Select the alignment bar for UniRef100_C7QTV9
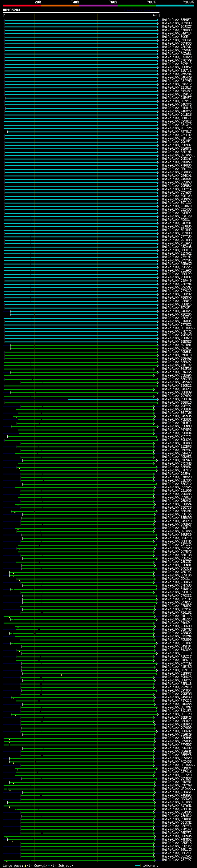197x868 pixels. pos(81,61)
